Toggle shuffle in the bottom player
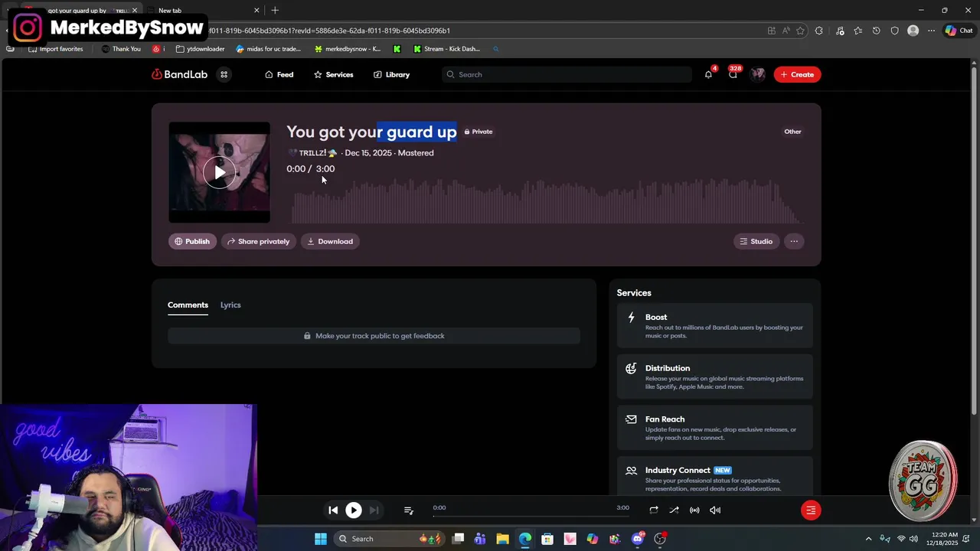This screenshot has height=551, width=980. click(x=674, y=510)
